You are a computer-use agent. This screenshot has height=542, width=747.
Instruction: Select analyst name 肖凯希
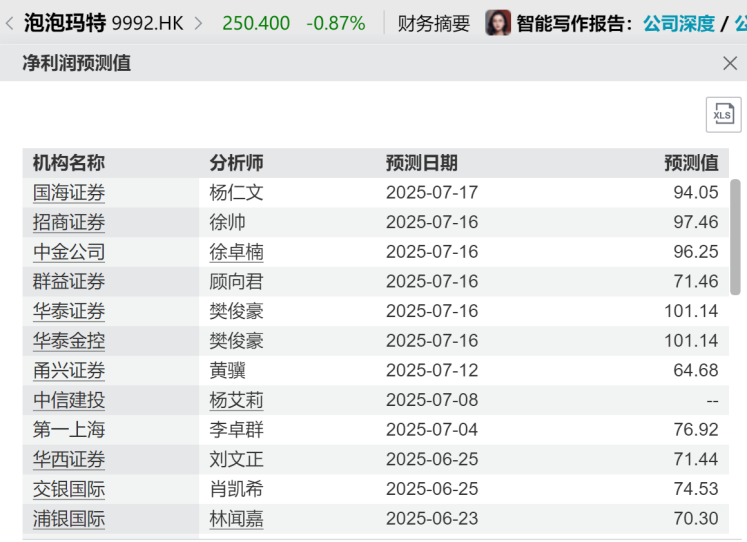pyautogui.click(x=236, y=489)
